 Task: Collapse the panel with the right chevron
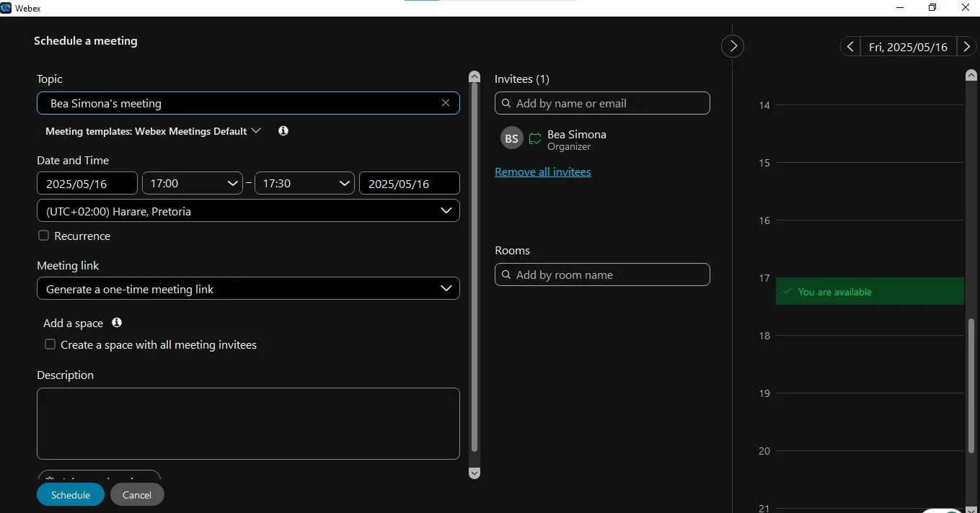point(732,45)
